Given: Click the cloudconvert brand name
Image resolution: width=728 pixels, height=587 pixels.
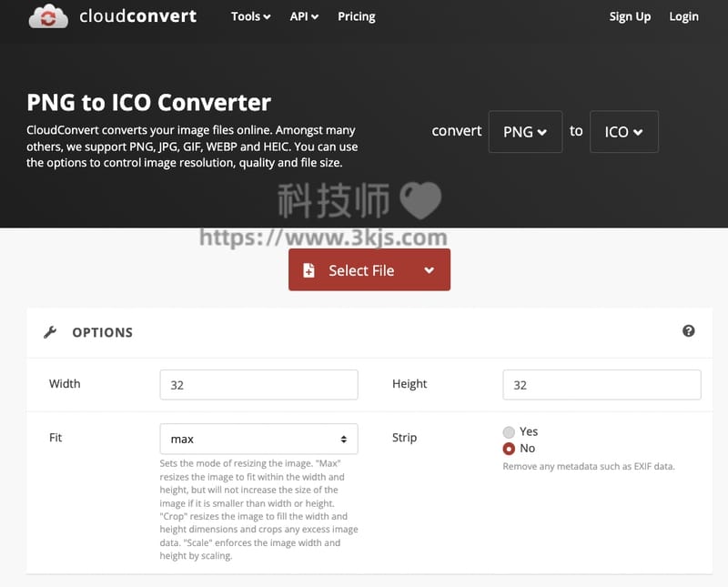Looking at the screenshot, I should pos(138,16).
